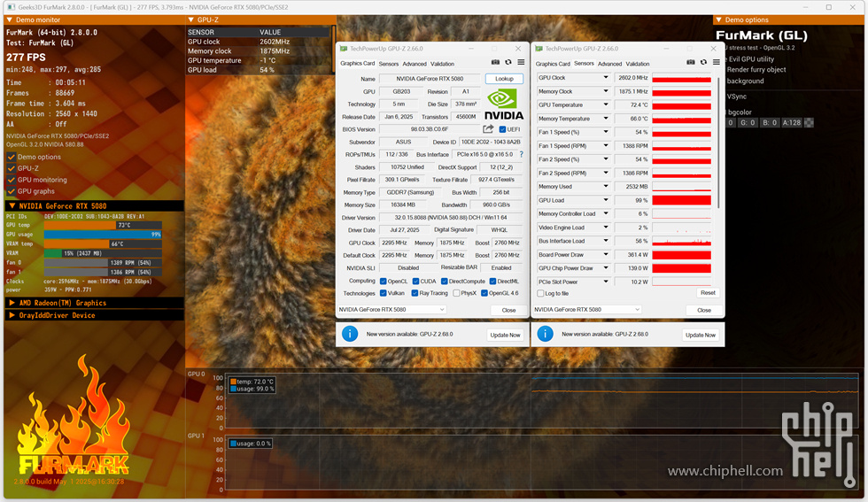Image resolution: width=868 pixels, height=502 pixels.
Task: Click bgcolor A:128 alpha value slider
Action: point(790,123)
